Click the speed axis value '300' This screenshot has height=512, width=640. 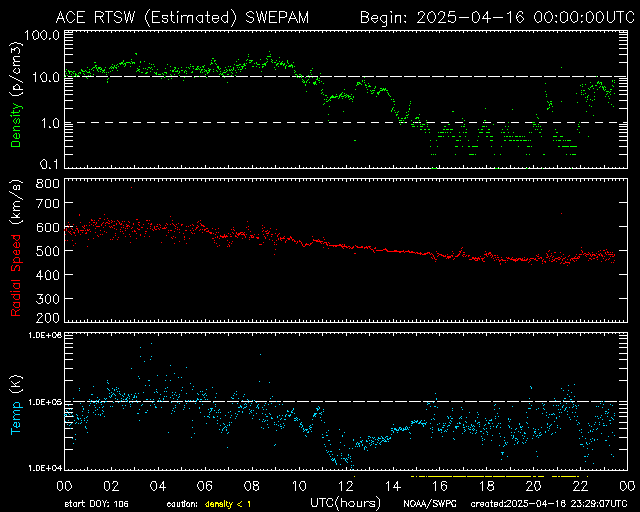click(48, 299)
